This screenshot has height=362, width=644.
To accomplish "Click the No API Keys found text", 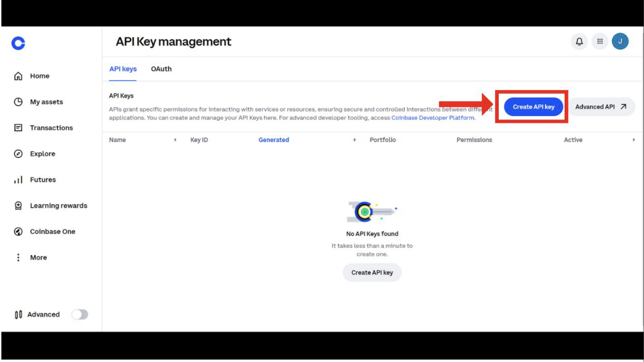I will click(x=372, y=234).
